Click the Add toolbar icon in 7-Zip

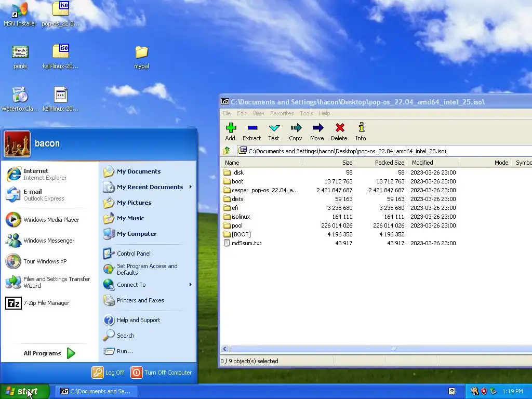pyautogui.click(x=230, y=131)
